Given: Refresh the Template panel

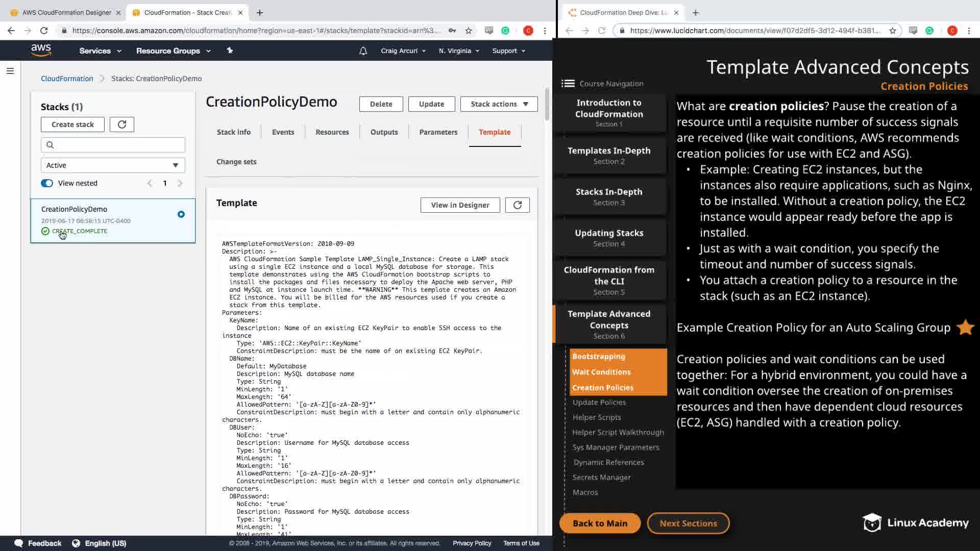Looking at the screenshot, I should pyautogui.click(x=517, y=205).
